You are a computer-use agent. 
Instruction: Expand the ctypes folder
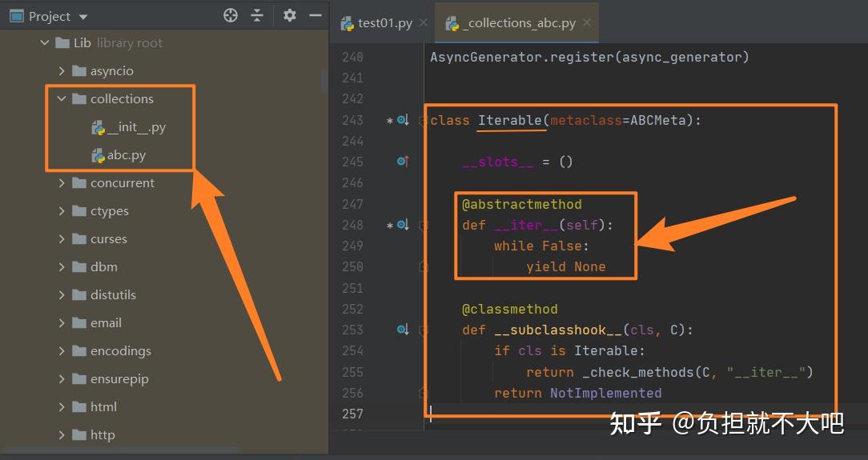62,210
